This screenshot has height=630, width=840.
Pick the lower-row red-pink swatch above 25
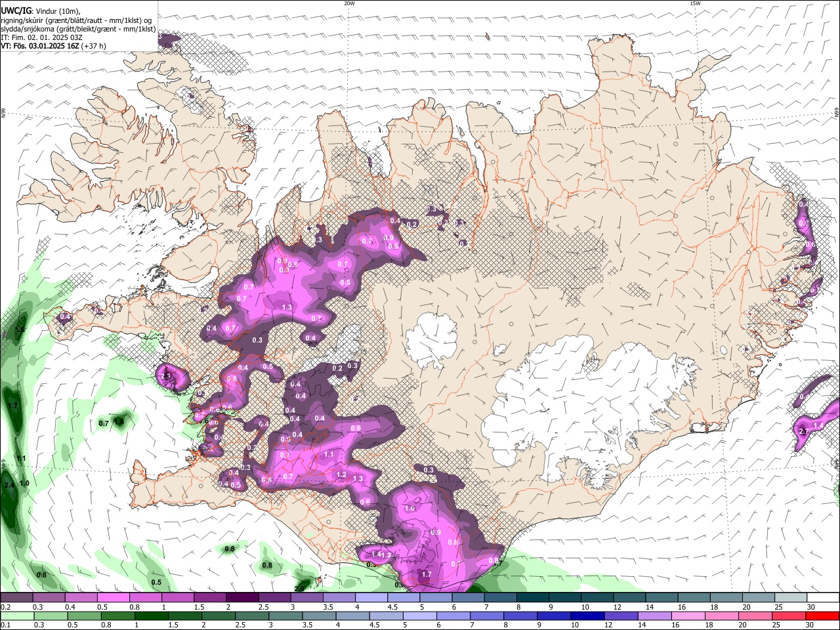click(790, 616)
